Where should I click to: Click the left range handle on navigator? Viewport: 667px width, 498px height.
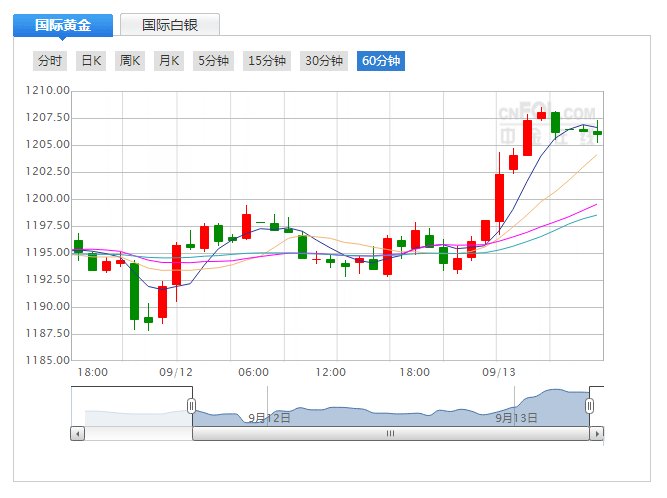[191, 405]
